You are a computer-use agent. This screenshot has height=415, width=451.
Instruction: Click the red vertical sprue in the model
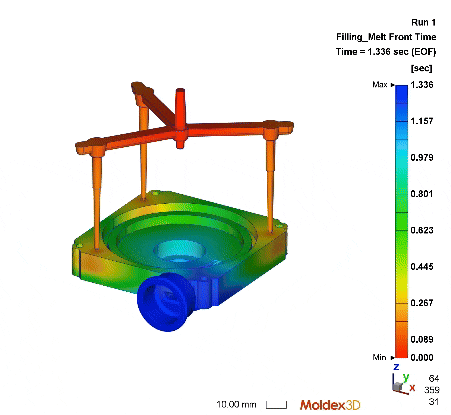click(x=180, y=117)
